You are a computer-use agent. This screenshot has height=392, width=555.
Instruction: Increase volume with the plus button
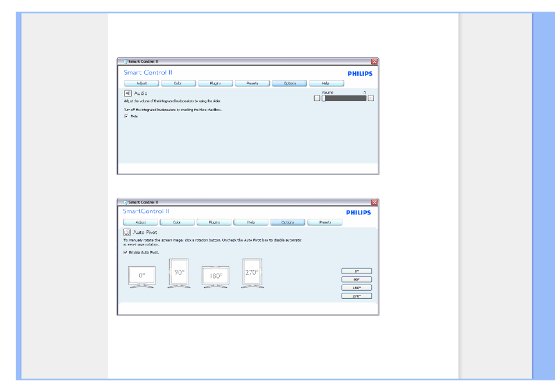pos(371,98)
